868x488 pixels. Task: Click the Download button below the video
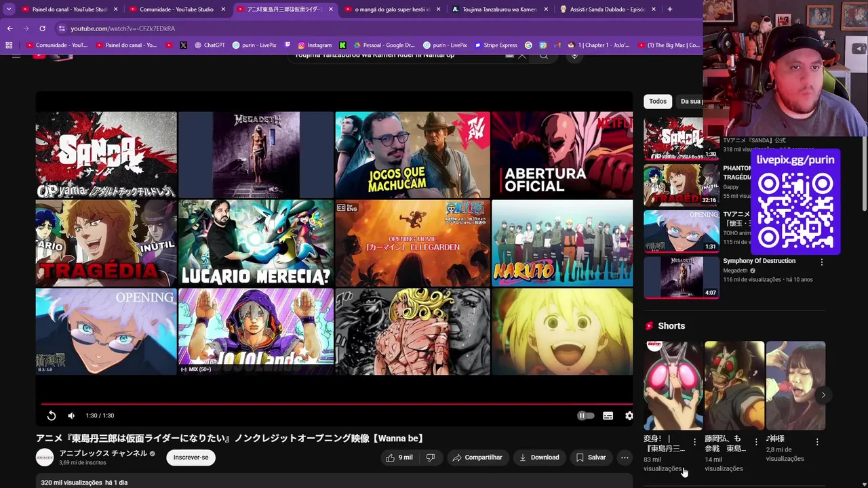[539, 457]
